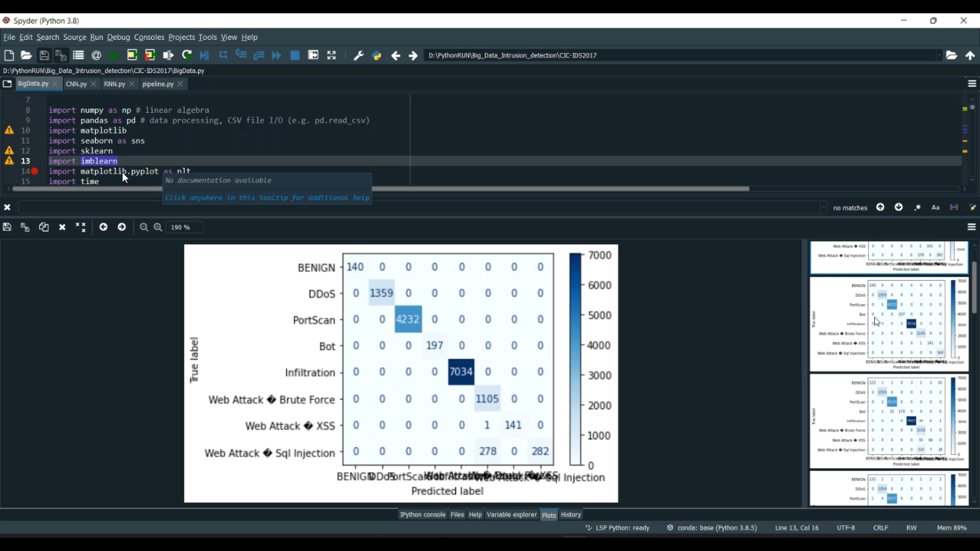The image size is (980, 551).
Task: Toggle the breakpoint on line 14
Action: click(35, 171)
